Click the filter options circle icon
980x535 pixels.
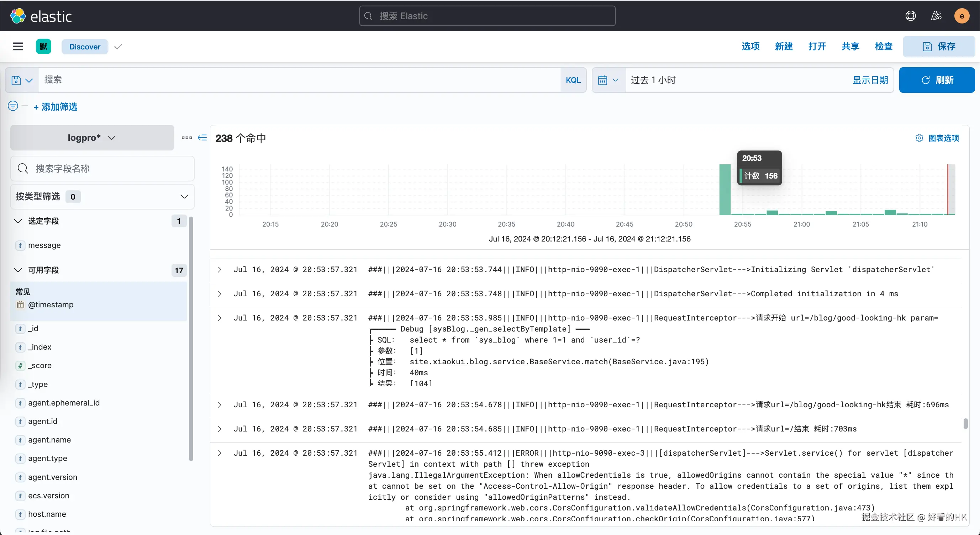pos(13,106)
